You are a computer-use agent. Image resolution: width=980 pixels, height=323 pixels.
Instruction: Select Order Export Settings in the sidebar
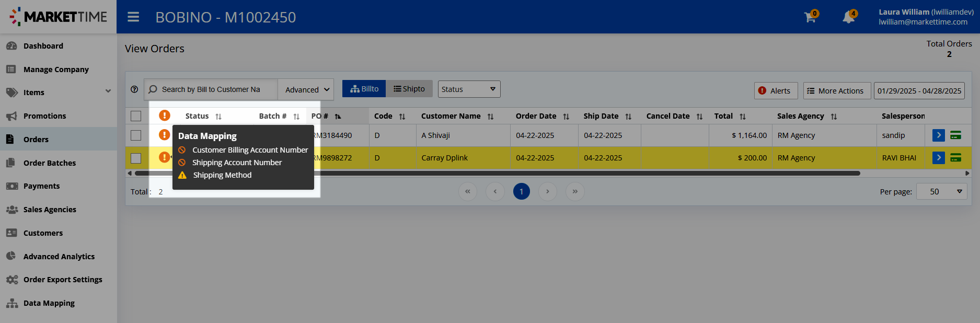click(x=63, y=280)
